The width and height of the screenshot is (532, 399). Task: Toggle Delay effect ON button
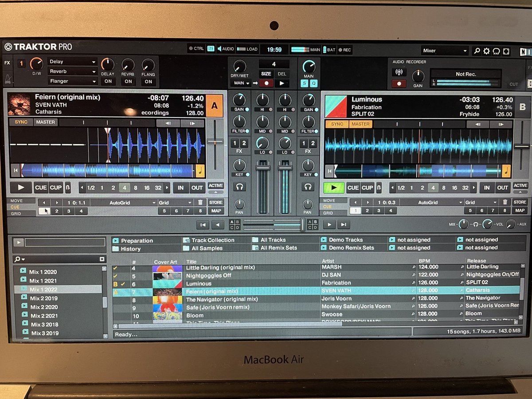click(x=108, y=82)
